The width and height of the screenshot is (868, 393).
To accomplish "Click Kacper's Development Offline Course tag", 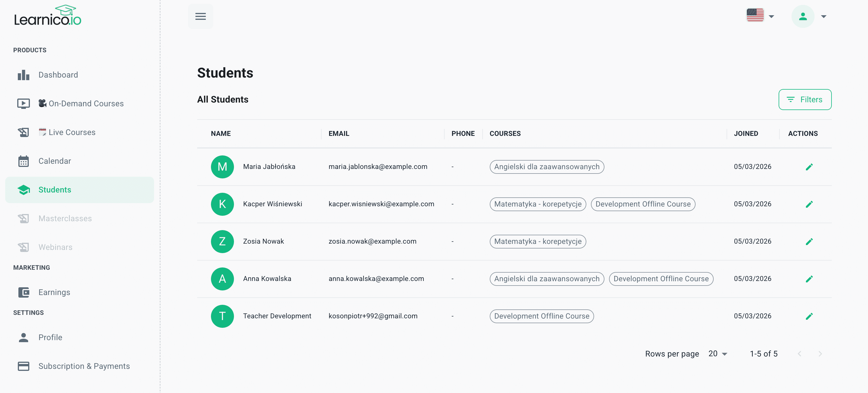I will [643, 204].
